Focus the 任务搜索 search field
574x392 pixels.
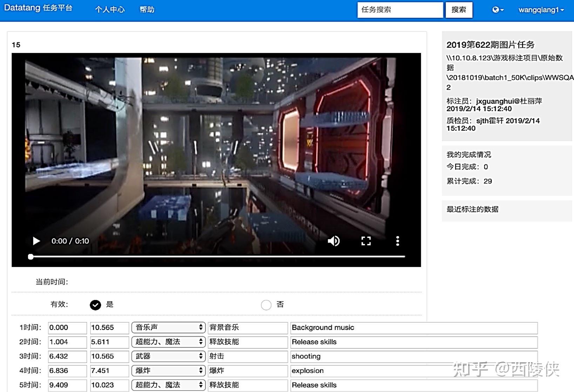pyautogui.click(x=400, y=10)
